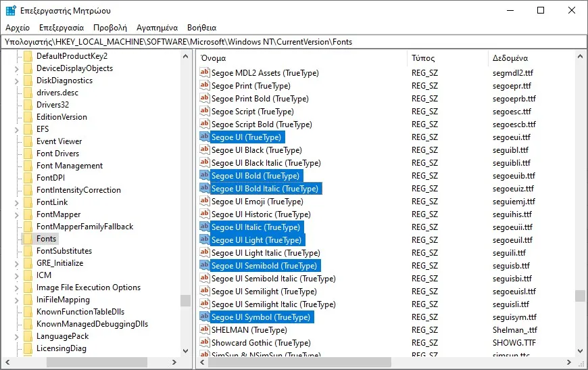Expand the EFS key
The width and height of the screenshot is (588, 370).
(16, 130)
